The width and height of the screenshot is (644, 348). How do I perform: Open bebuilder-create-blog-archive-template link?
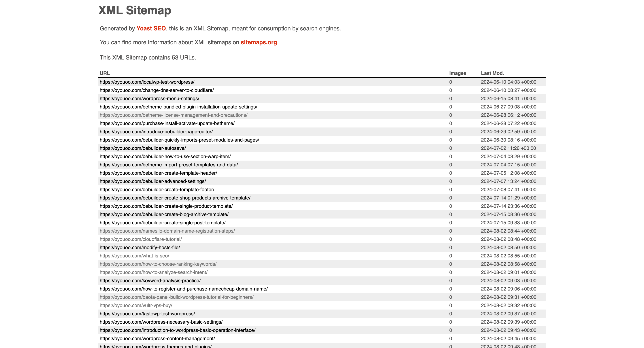(x=164, y=214)
